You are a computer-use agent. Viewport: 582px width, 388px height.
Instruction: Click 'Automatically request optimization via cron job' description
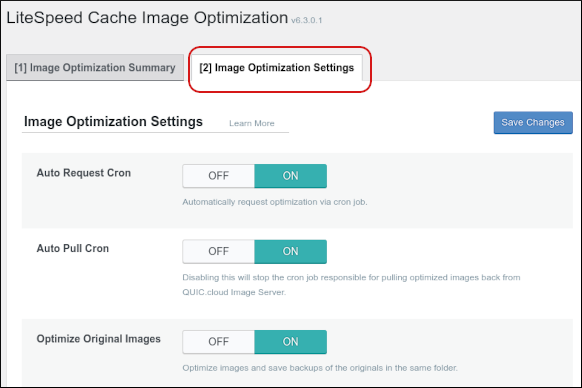coord(275,202)
